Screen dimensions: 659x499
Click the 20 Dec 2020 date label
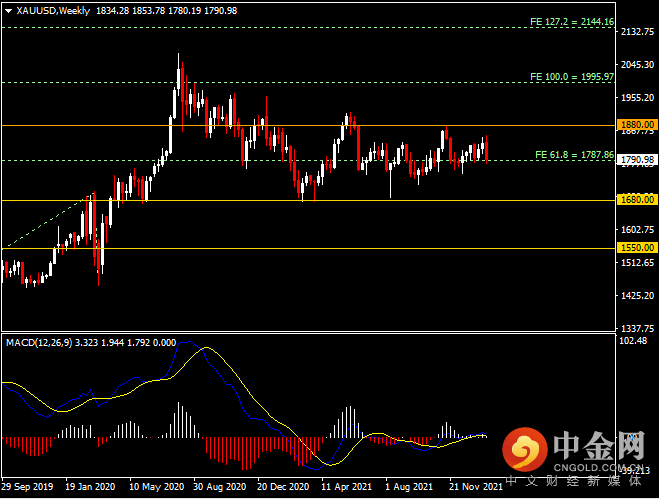[x=283, y=487]
